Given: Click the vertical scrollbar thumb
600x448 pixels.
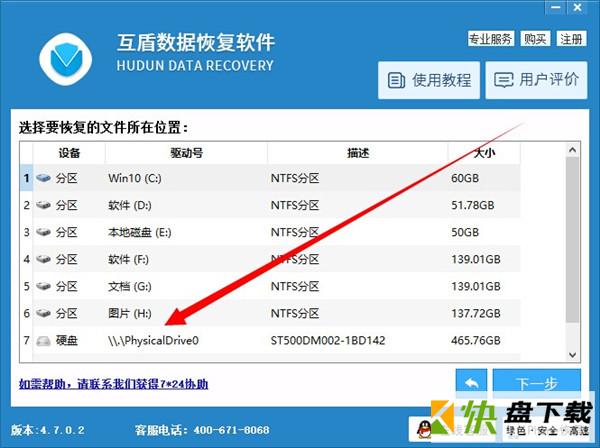Looking at the screenshot, I should [572, 240].
